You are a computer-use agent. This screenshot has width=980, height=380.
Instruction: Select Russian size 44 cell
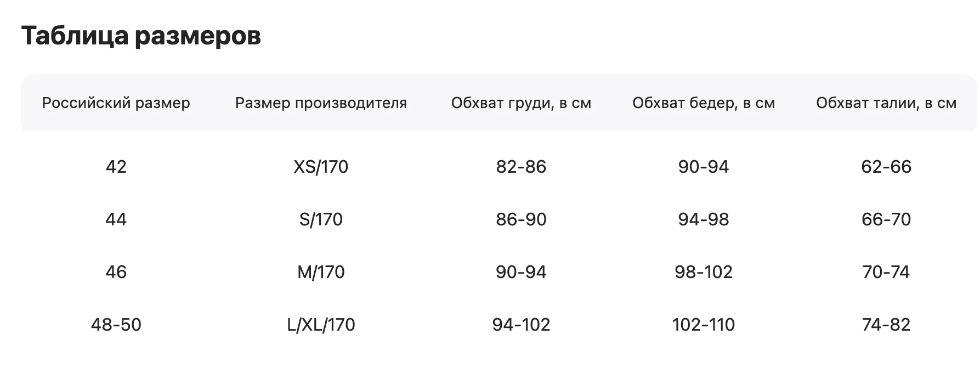tap(116, 219)
